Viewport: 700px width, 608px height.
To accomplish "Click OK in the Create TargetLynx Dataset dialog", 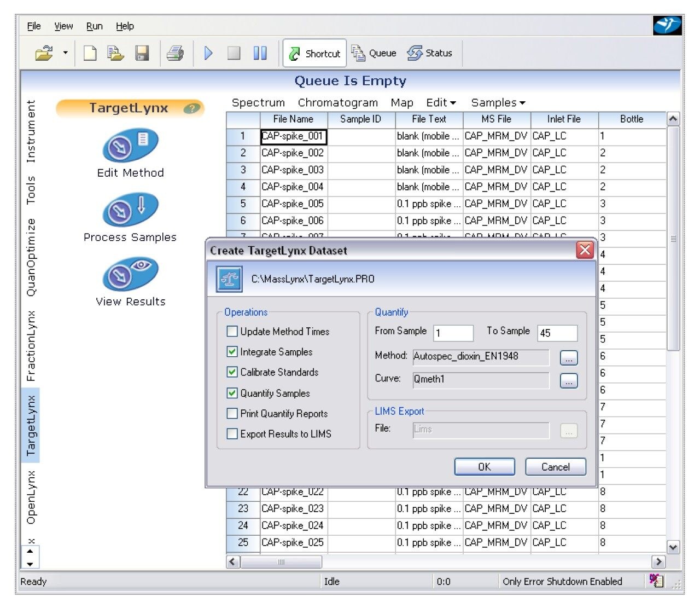I will (x=483, y=466).
